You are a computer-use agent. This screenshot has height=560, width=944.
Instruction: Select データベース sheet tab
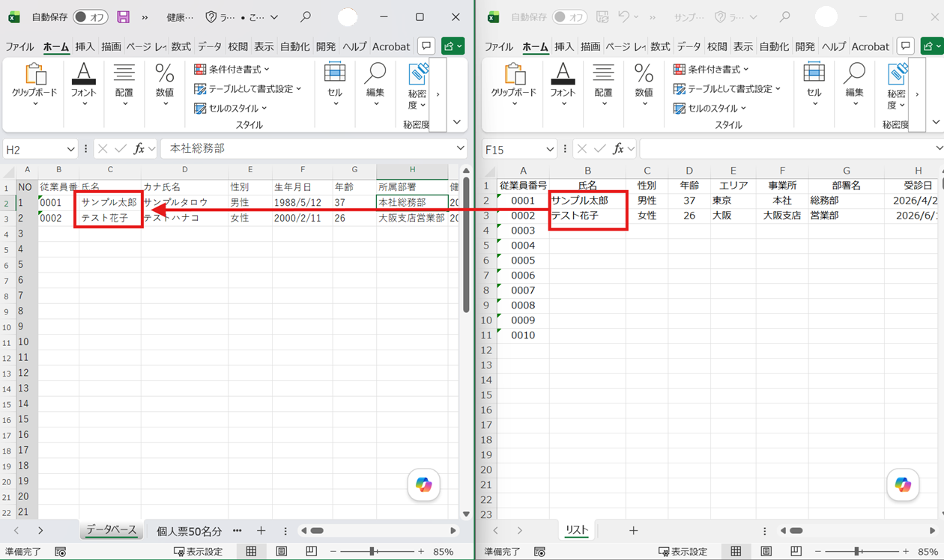(x=112, y=530)
